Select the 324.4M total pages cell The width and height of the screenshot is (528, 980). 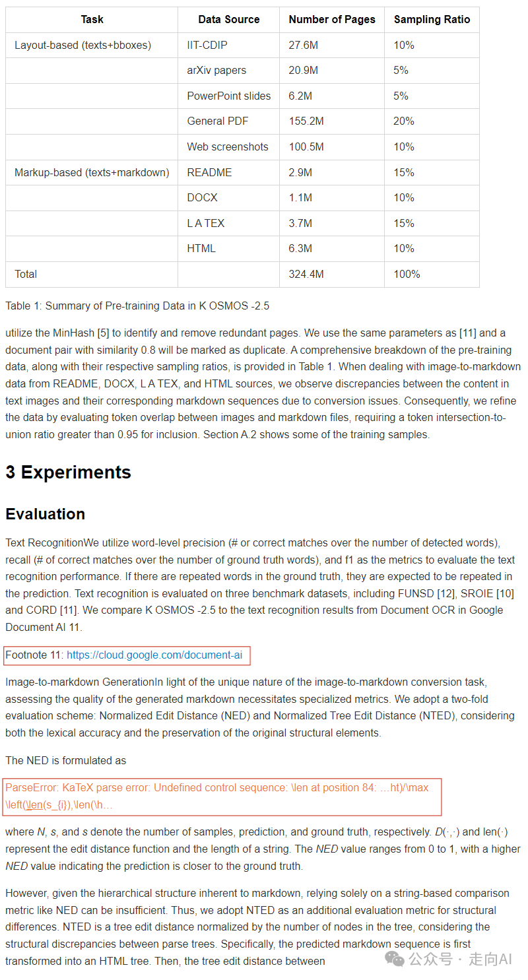(x=306, y=274)
